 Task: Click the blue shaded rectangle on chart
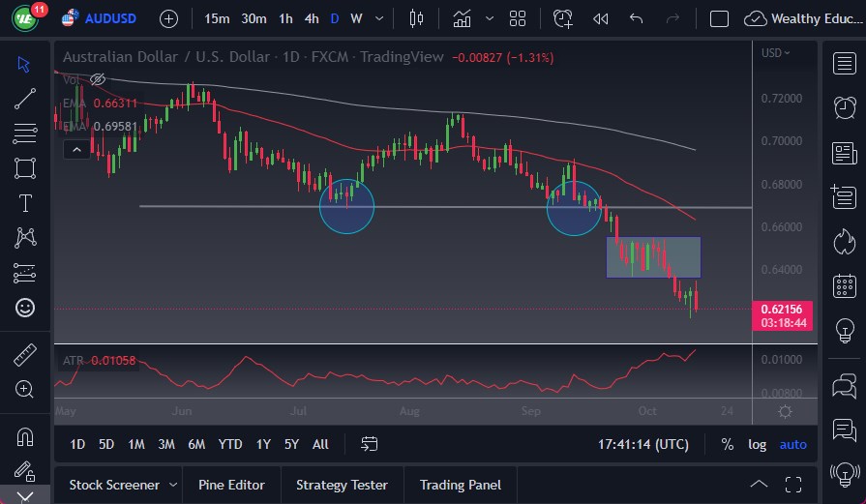(x=654, y=257)
